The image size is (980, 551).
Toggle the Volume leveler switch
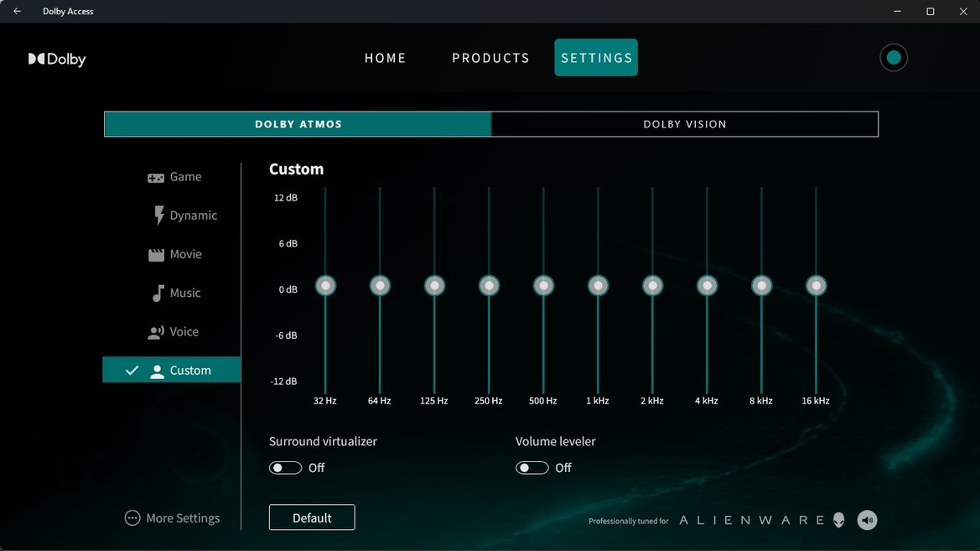pyautogui.click(x=531, y=468)
